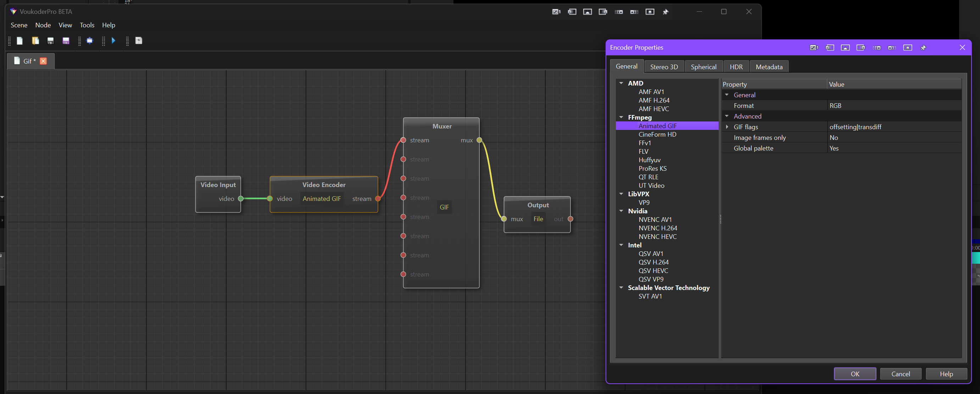Click the Open scene folder icon
The height and width of the screenshot is (394, 980).
[35, 41]
